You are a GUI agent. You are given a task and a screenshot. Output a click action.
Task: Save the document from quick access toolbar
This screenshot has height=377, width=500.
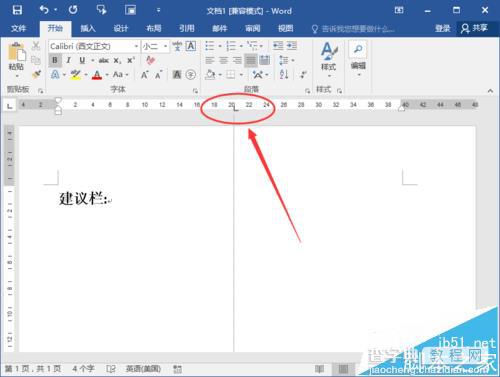pos(17,10)
